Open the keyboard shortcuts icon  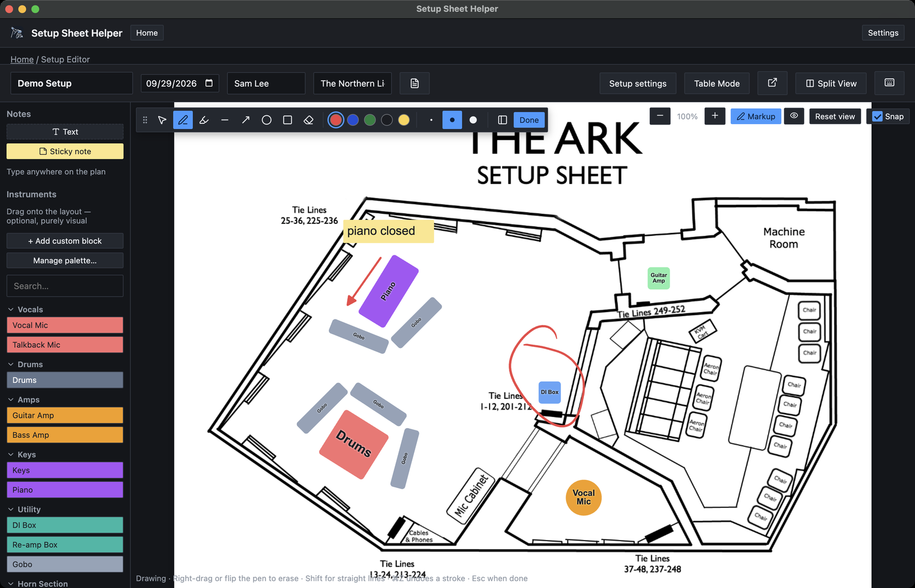click(x=889, y=83)
